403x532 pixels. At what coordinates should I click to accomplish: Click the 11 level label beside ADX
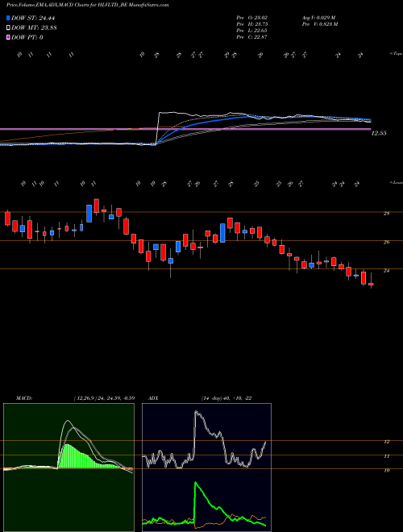386,456
